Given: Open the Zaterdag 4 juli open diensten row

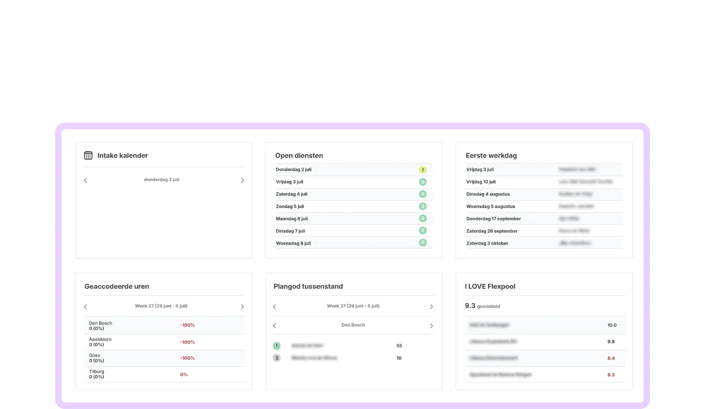Looking at the screenshot, I should point(353,194).
